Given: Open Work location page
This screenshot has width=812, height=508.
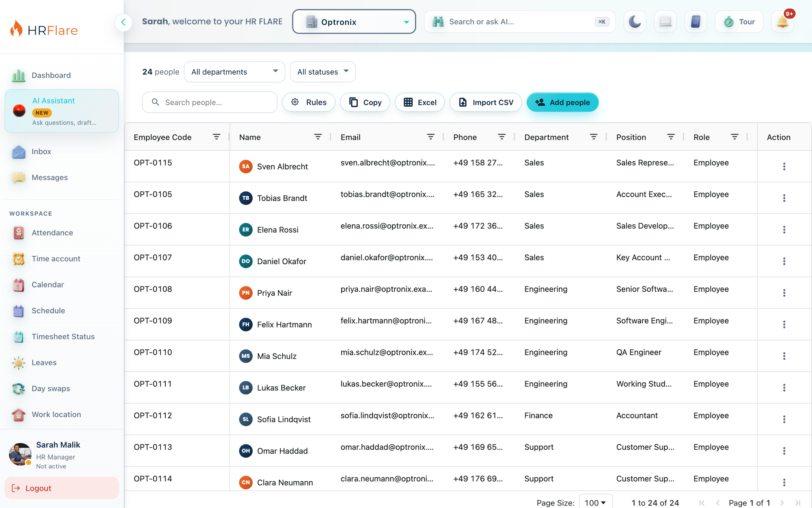Looking at the screenshot, I should 61,414.
